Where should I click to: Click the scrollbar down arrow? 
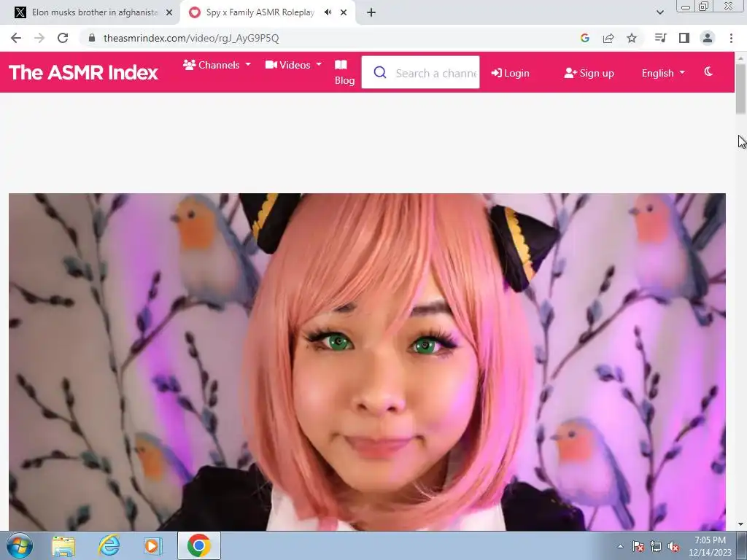pyautogui.click(x=740, y=524)
